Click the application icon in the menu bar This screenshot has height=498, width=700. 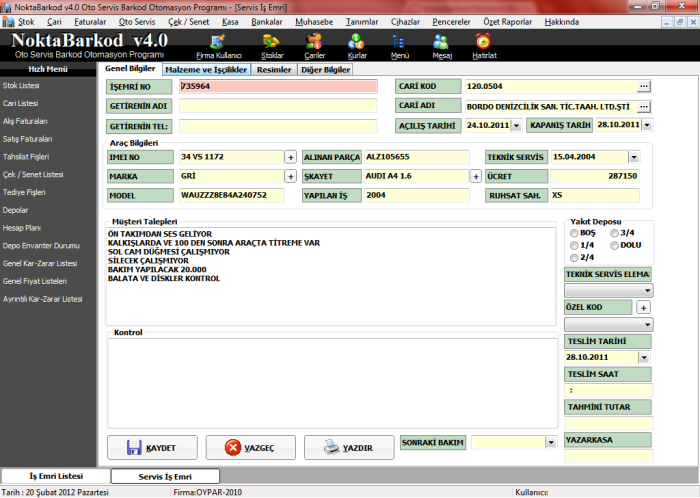point(8,22)
